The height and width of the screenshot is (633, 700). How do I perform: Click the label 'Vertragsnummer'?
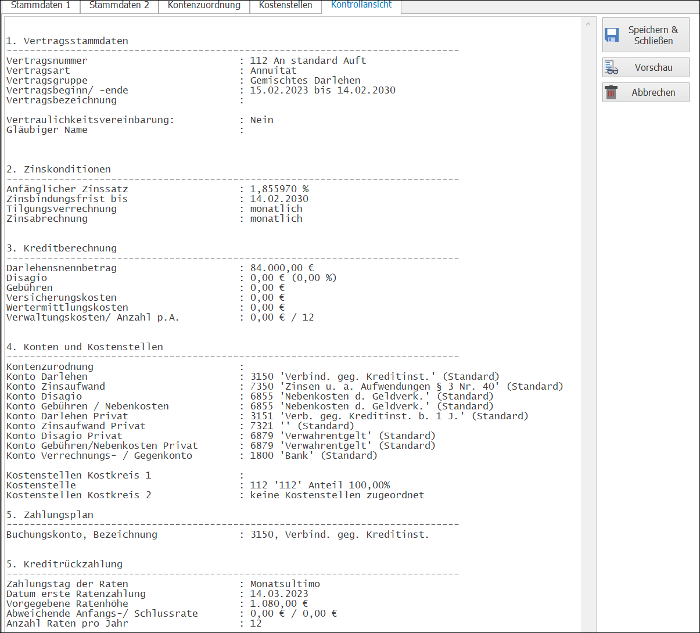pyautogui.click(x=47, y=61)
